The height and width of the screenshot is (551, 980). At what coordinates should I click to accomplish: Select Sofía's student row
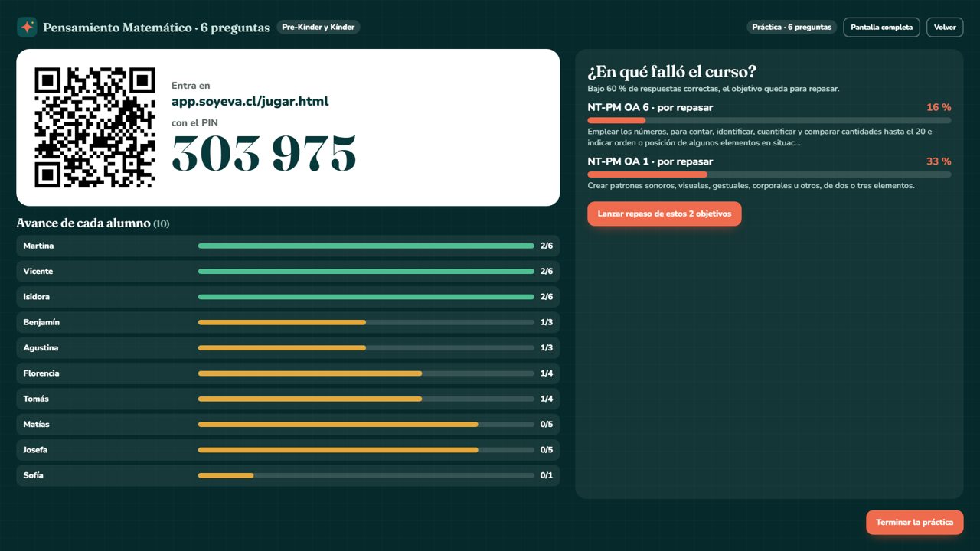click(288, 475)
